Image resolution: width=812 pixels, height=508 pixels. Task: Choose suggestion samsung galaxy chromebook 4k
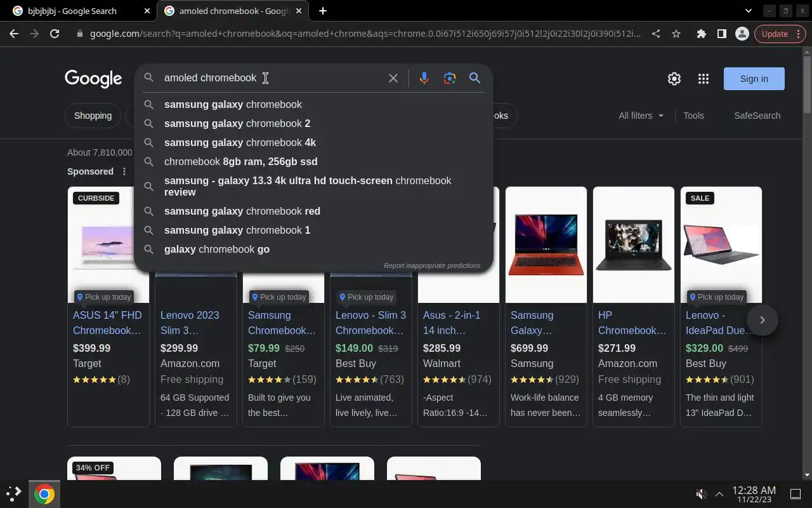[x=313, y=142]
